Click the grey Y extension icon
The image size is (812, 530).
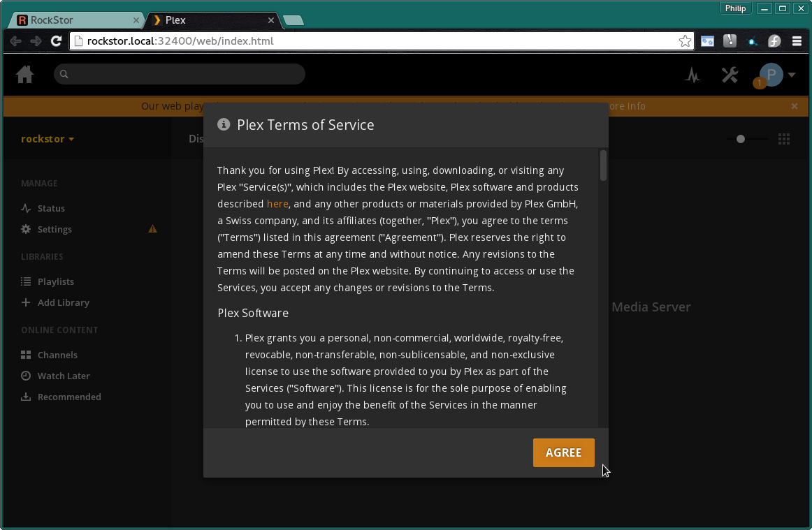pos(730,41)
